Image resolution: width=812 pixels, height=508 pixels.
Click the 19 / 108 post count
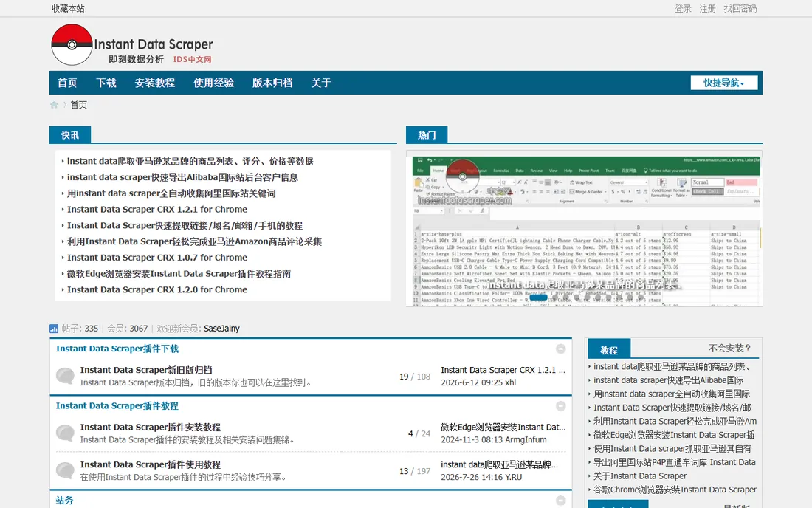tap(415, 377)
